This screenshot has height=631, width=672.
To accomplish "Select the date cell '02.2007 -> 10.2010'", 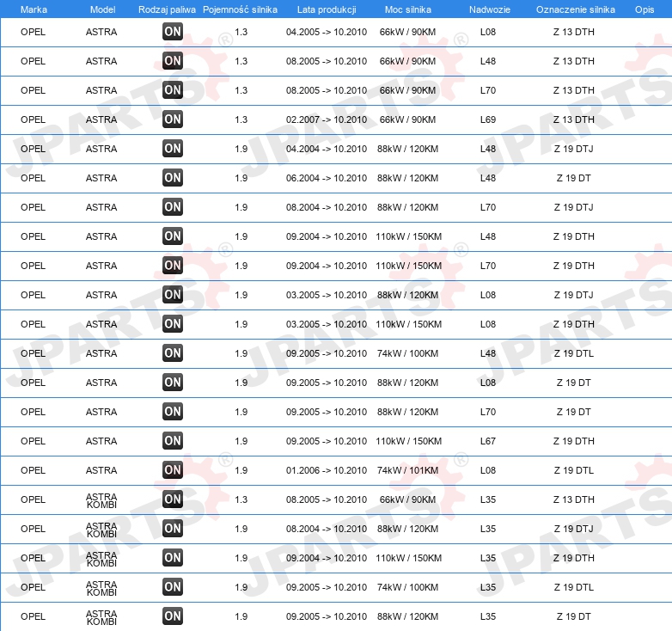I will pyautogui.click(x=327, y=119).
